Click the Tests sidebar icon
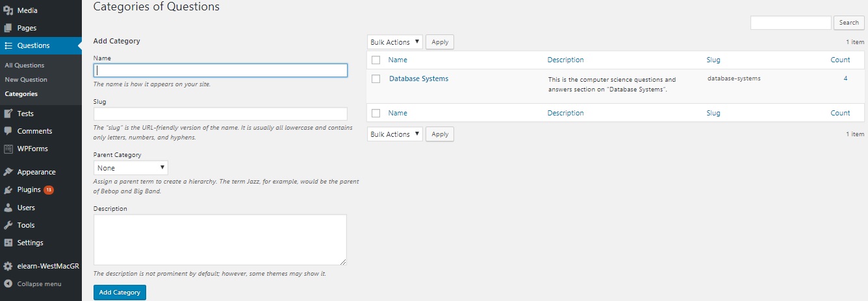 pyautogui.click(x=8, y=114)
